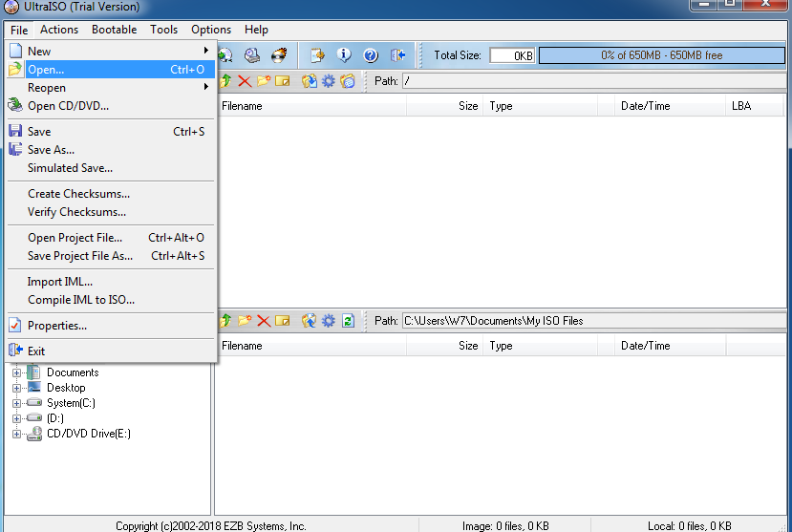Click the rename icon in image pane toolbar

[x=283, y=81]
